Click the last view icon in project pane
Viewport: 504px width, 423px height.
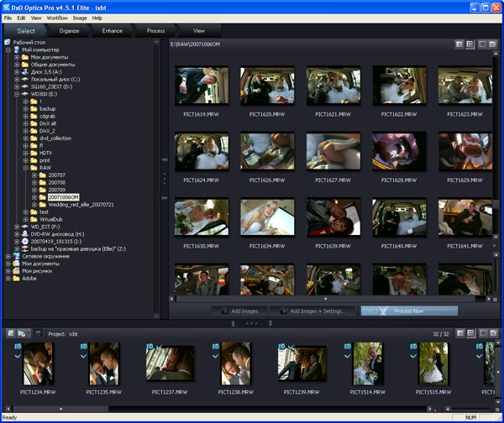coord(493,333)
